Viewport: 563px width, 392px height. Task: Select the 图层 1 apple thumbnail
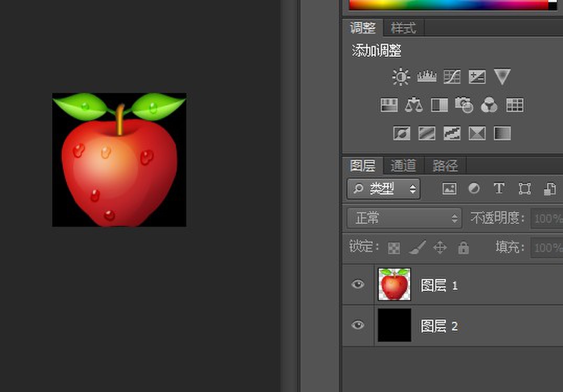[x=394, y=284]
